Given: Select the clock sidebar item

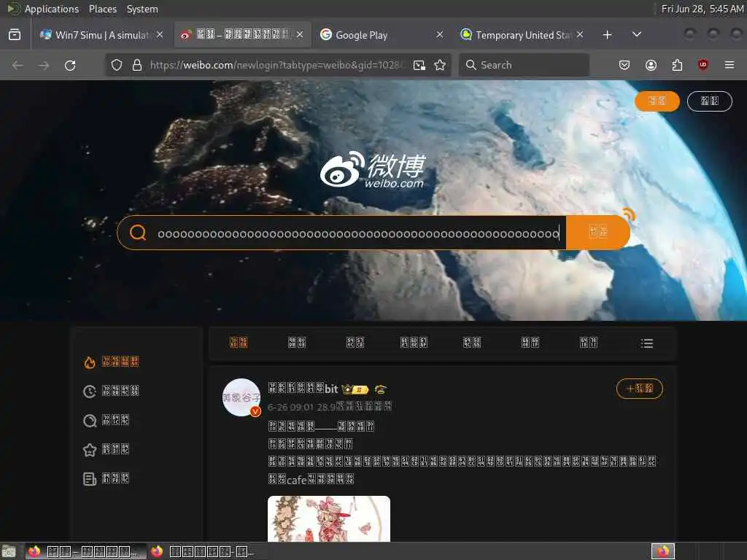Looking at the screenshot, I should tap(111, 391).
